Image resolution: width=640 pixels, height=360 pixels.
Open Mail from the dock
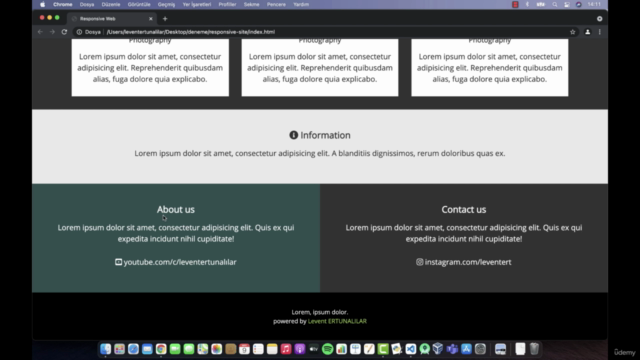click(147, 349)
